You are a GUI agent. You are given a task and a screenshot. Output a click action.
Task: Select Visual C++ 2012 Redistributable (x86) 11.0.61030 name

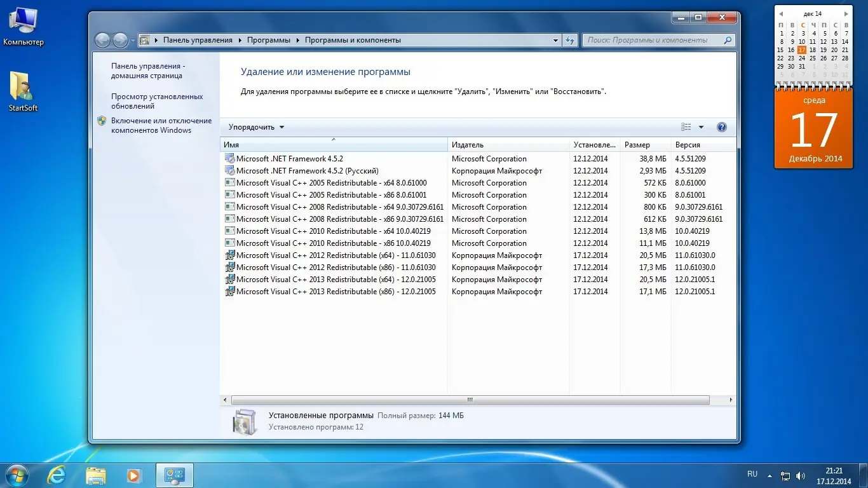point(336,268)
